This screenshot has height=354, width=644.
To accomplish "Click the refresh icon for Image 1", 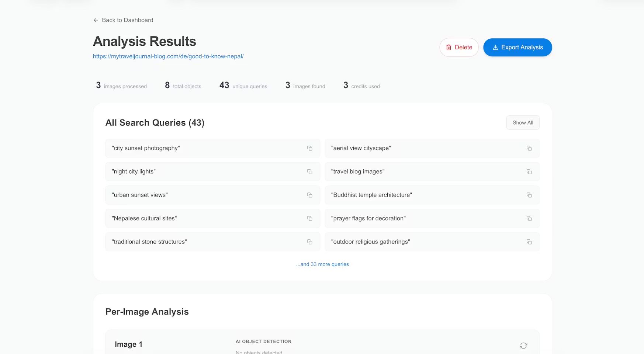I will point(523,346).
